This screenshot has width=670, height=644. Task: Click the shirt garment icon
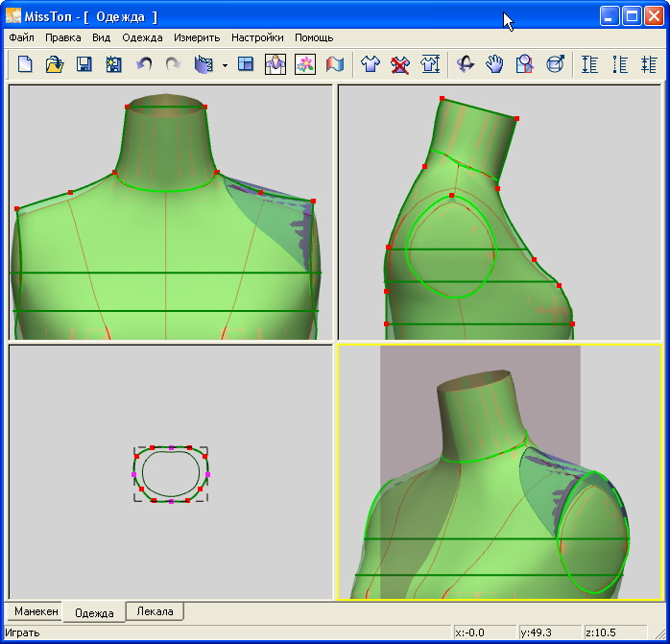(371, 64)
